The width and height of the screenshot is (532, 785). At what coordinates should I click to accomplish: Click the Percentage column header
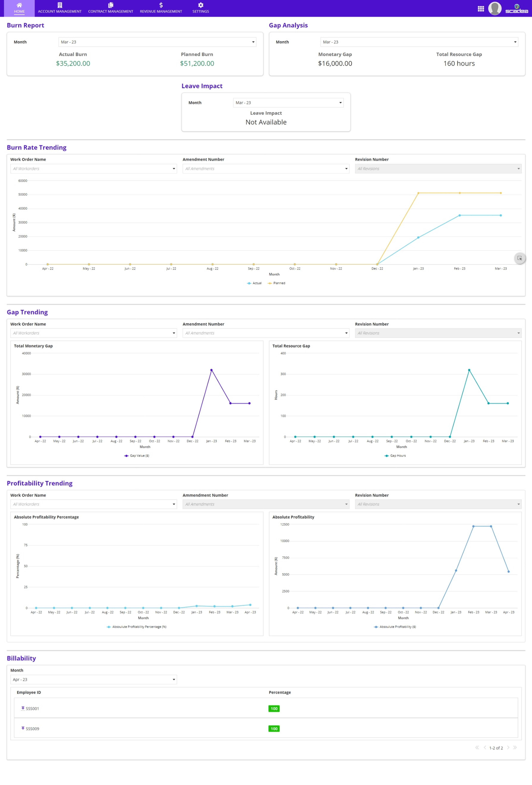click(280, 692)
